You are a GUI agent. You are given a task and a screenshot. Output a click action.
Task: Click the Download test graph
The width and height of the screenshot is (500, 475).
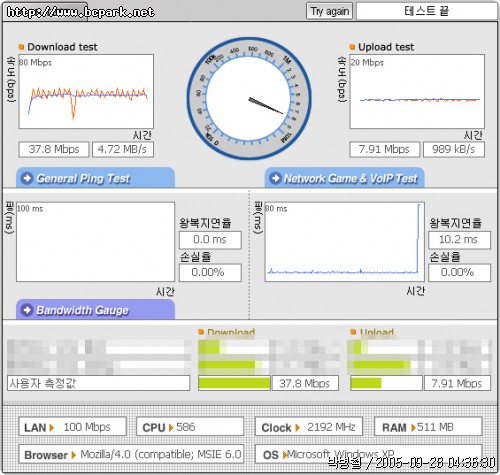pos(86,92)
